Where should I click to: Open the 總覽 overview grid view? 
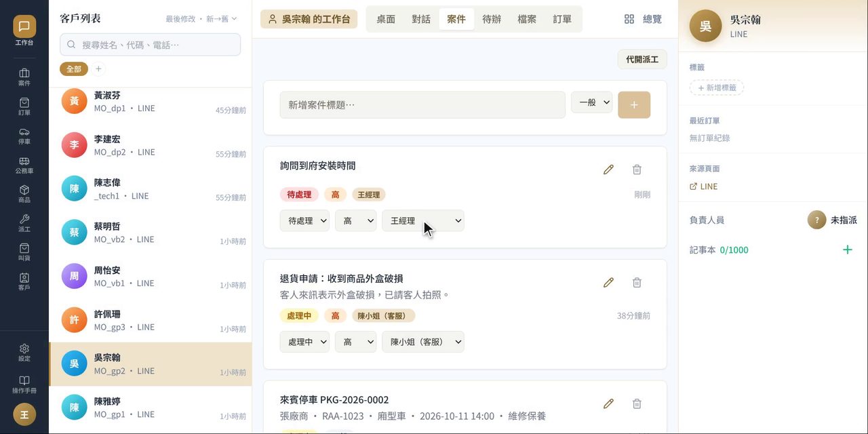[643, 19]
